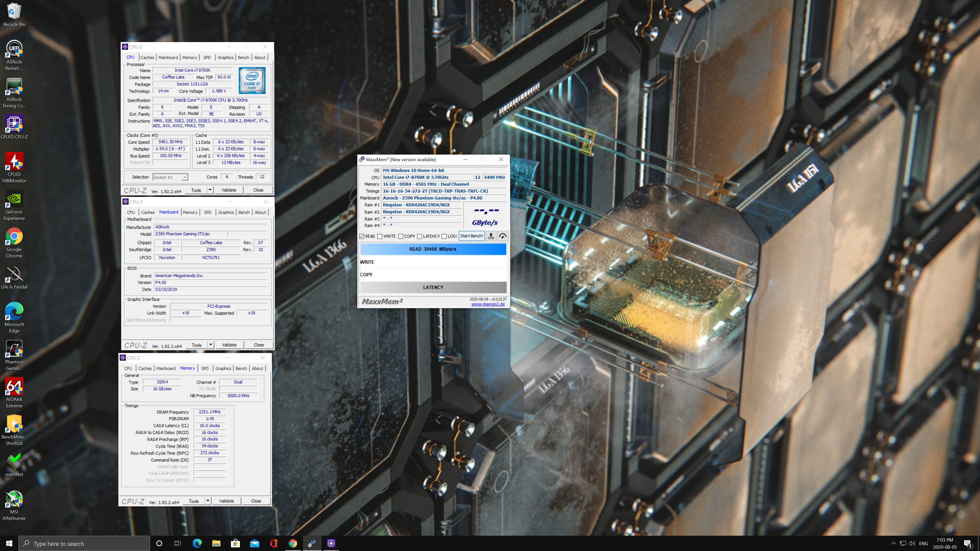Open Windows Start menu
Image resolution: width=980 pixels, height=551 pixels.
(x=9, y=543)
